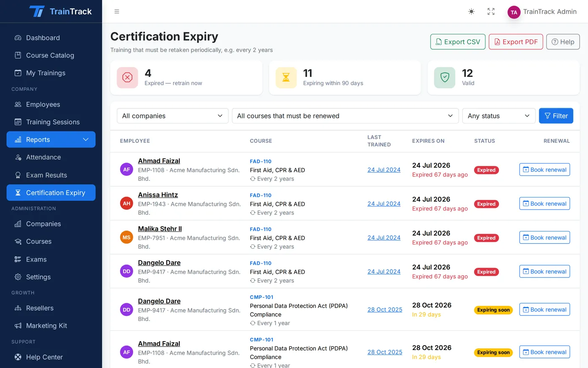588x368 pixels.
Task: Click the Exams checklist icon
Action: (x=18, y=259)
